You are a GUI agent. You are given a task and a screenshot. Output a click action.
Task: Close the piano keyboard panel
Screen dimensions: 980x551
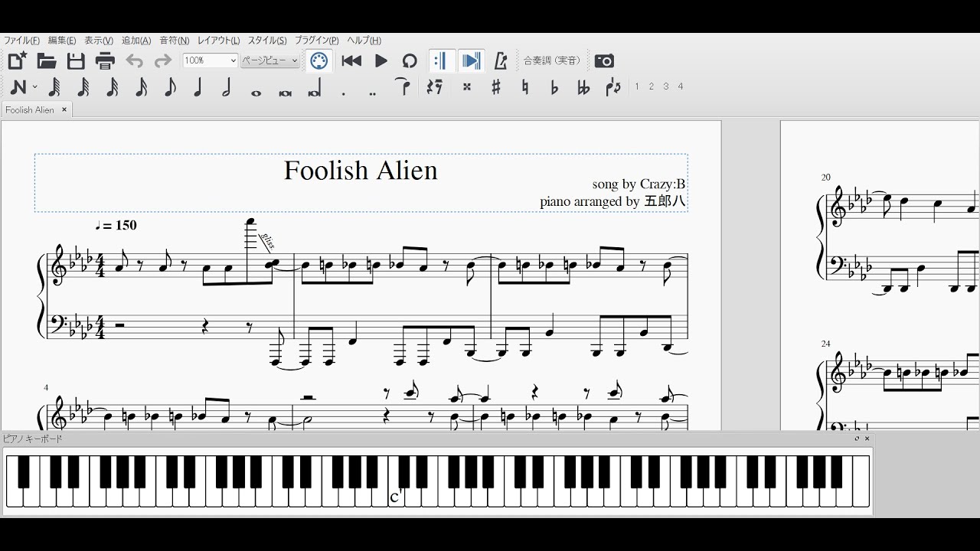click(867, 439)
